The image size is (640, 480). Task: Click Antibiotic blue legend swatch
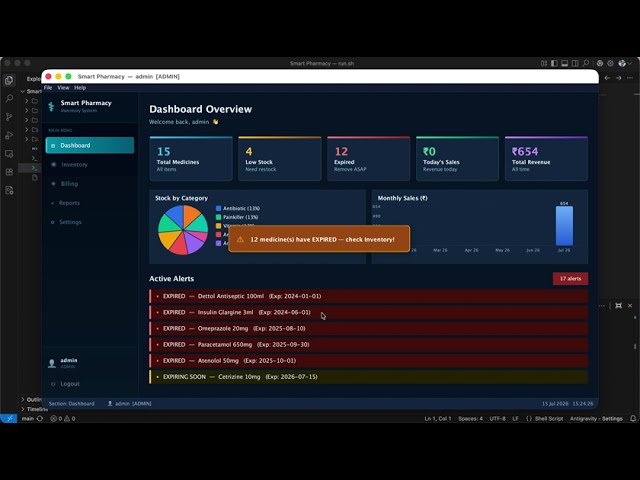pos(218,209)
